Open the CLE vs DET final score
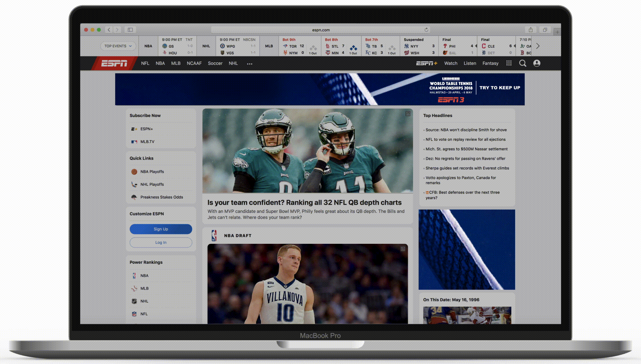Image resolution: width=641 pixels, height=364 pixels. coord(497,46)
